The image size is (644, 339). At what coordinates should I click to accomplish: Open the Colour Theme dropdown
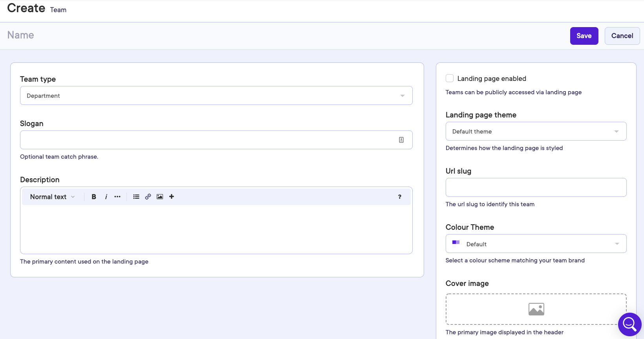pyautogui.click(x=536, y=244)
